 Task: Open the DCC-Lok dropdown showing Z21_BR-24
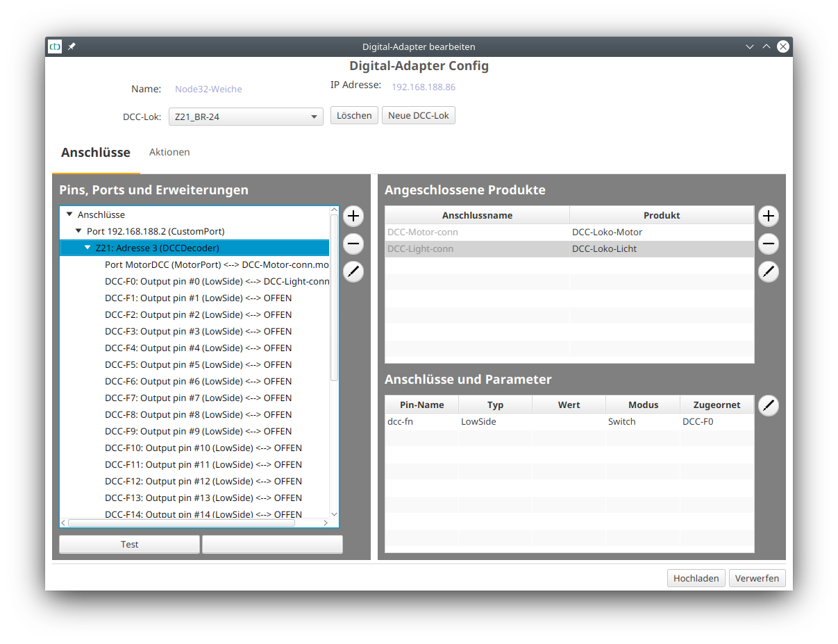click(x=246, y=115)
